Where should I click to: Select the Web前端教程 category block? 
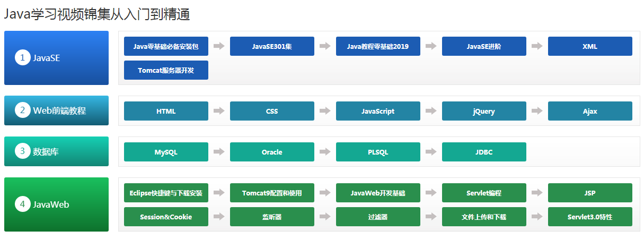click(56, 110)
